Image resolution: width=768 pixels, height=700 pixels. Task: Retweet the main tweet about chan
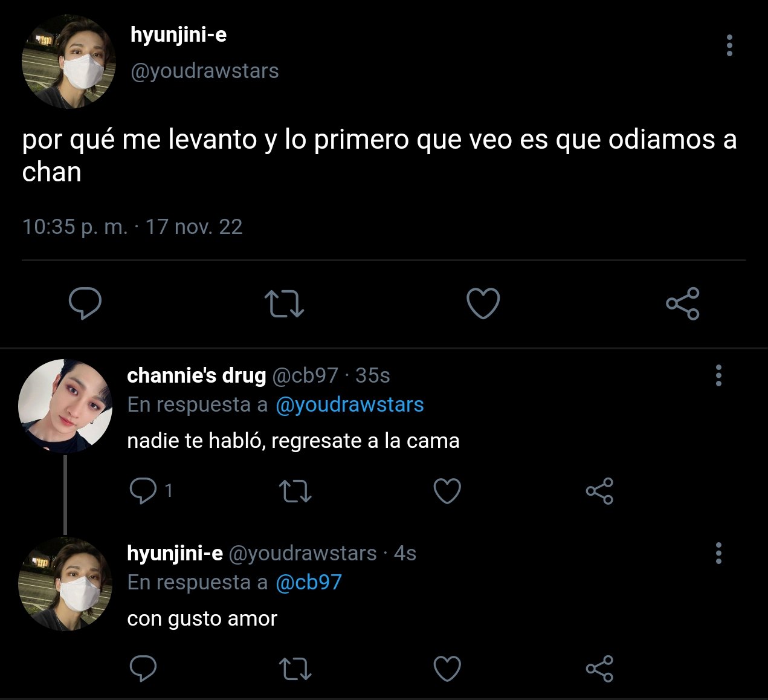285,304
